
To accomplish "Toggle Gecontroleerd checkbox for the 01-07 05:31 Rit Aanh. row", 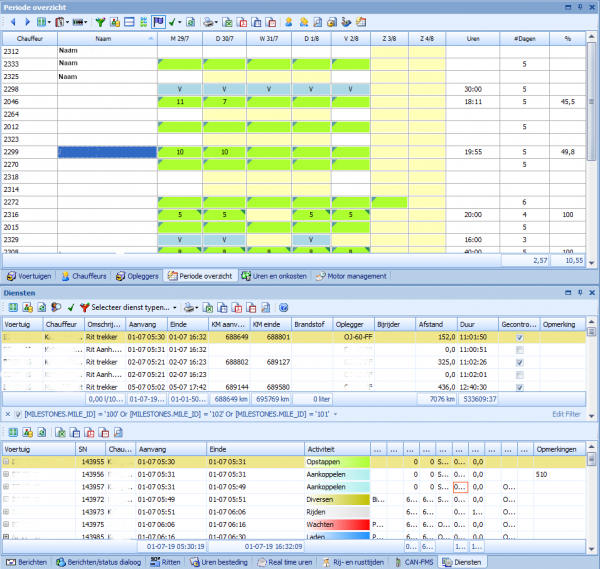I will click(x=519, y=350).
